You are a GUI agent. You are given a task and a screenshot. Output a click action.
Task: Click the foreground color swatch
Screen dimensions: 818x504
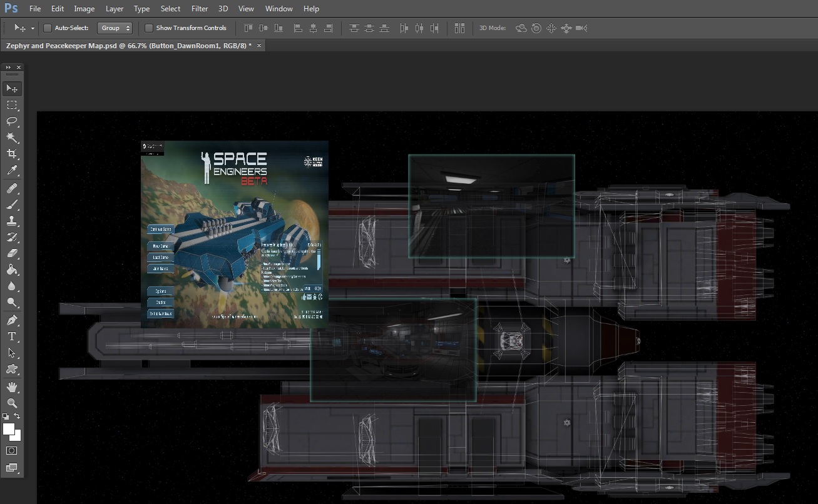pyautogui.click(x=9, y=429)
